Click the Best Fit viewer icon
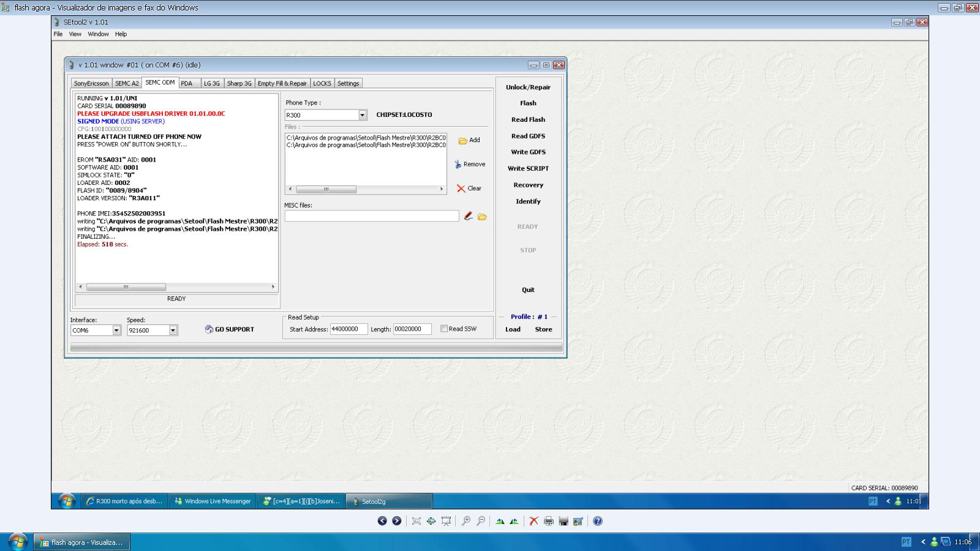The width and height of the screenshot is (980, 551). pos(417,521)
